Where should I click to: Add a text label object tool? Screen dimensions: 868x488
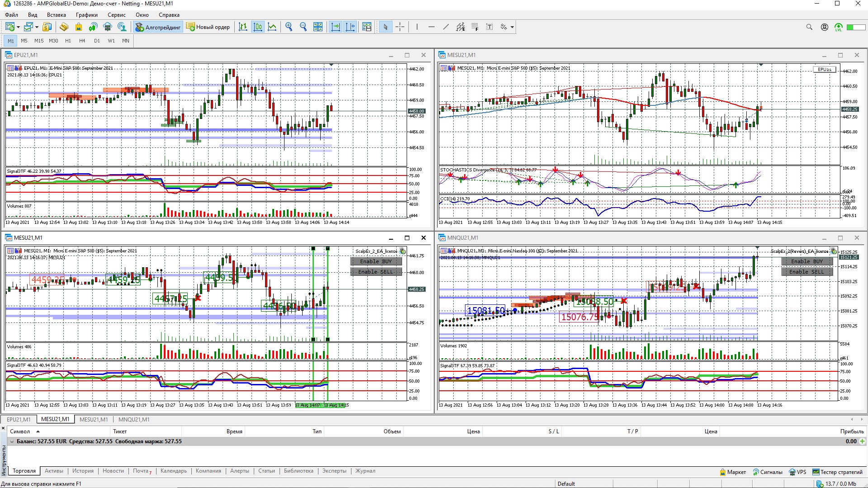[x=489, y=27]
